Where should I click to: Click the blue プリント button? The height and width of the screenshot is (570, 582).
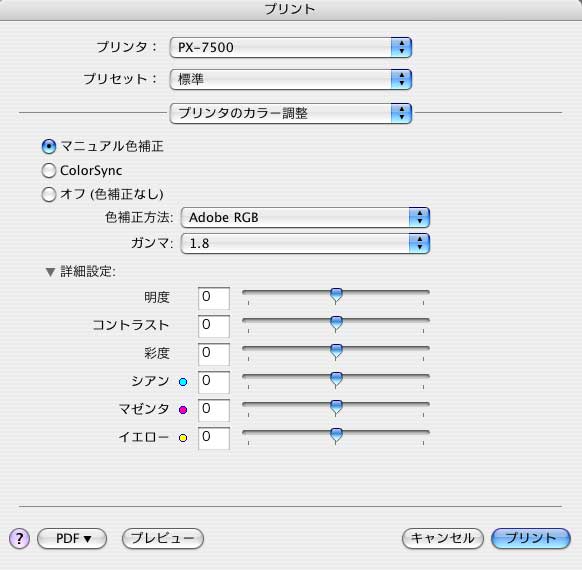[531, 538]
